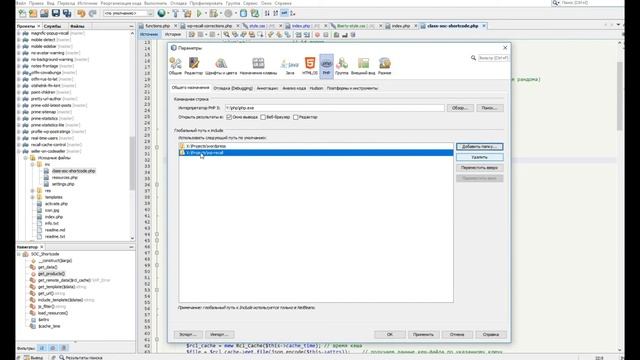The height and width of the screenshot is (360, 640).
Task: Click the Add Folder (Добавить папку...) button
Action: [480, 147]
